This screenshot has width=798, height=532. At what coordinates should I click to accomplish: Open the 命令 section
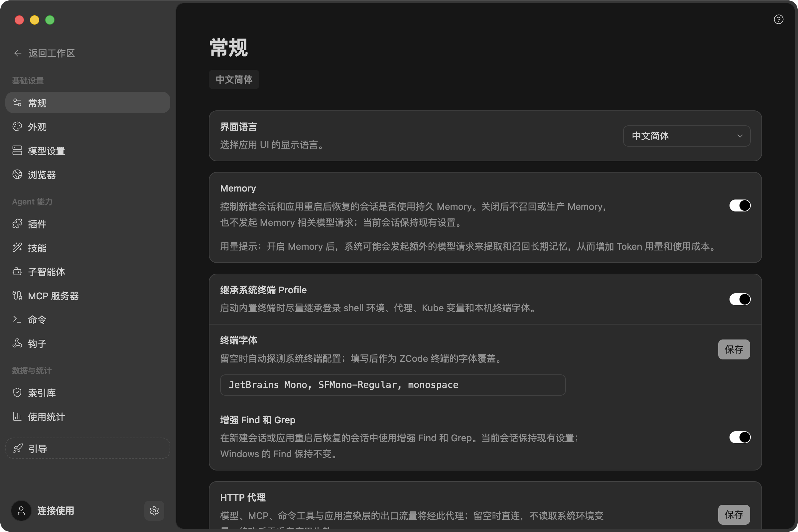(x=88, y=320)
